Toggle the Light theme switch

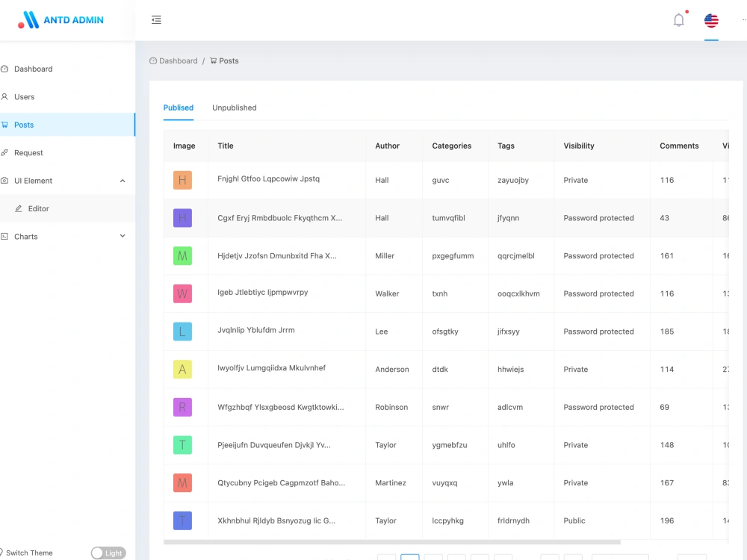pos(108,553)
